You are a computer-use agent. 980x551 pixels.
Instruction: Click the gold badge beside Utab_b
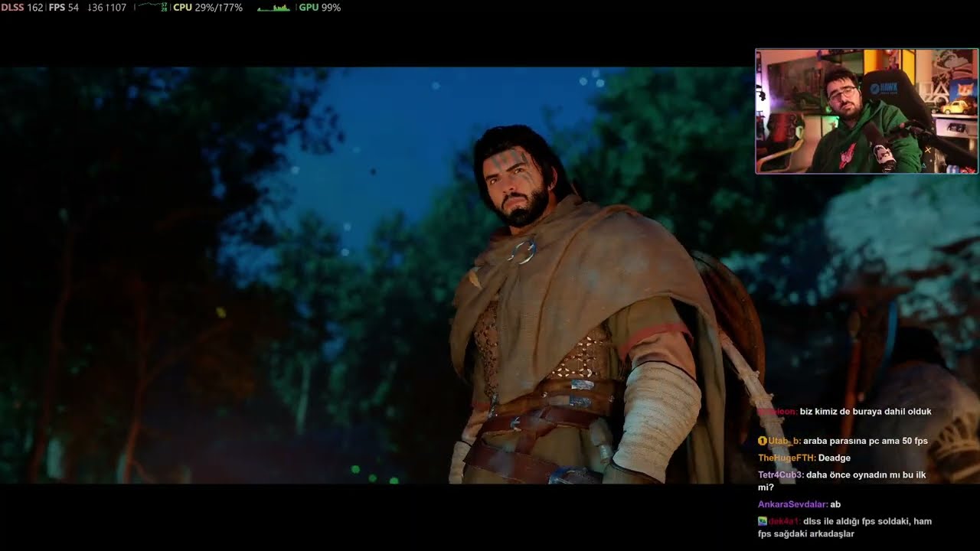point(763,441)
